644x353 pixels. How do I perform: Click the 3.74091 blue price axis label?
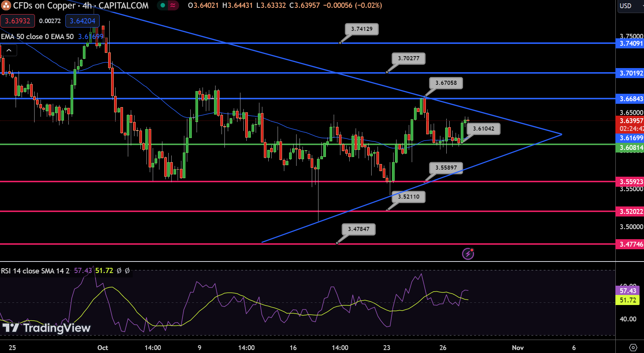[x=630, y=44]
